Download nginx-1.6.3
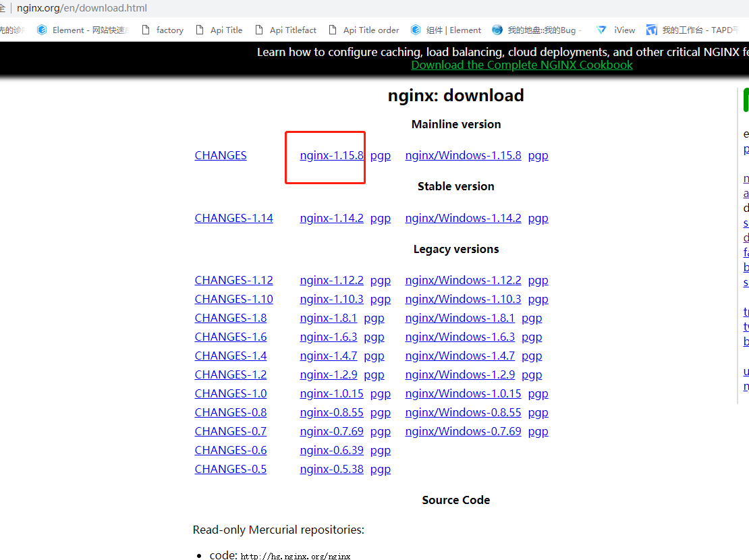The image size is (749, 560). (x=328, y=337)
